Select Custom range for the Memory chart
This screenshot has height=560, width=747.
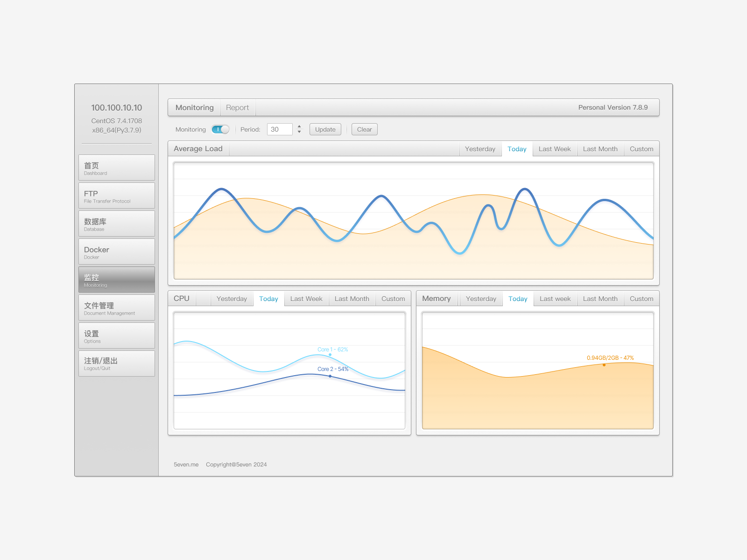(641, 299)
